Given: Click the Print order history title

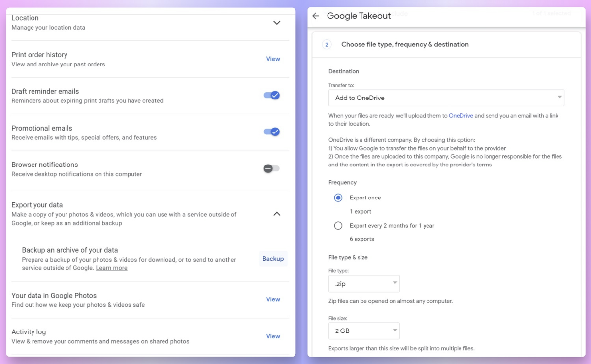Looking at the screenshot, I should 39,55.
